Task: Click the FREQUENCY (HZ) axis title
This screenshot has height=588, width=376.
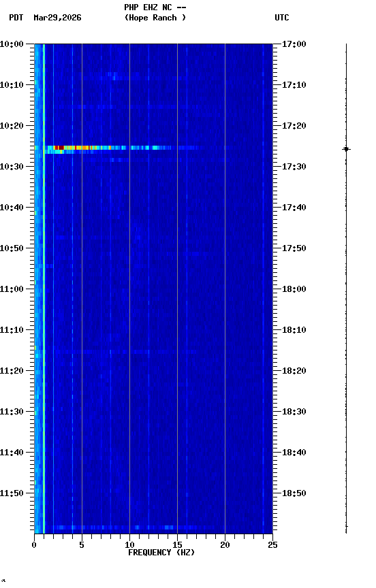Action: [x=161, y=553]
